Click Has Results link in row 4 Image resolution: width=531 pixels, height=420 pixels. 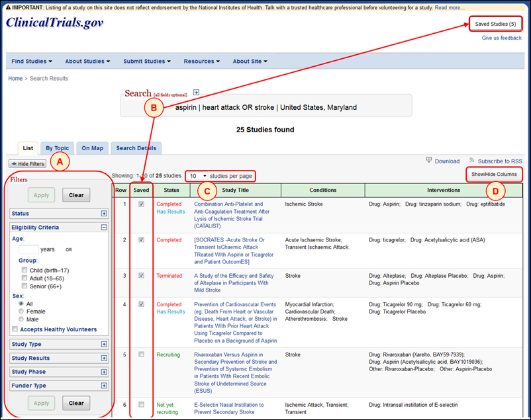[171, 312]
